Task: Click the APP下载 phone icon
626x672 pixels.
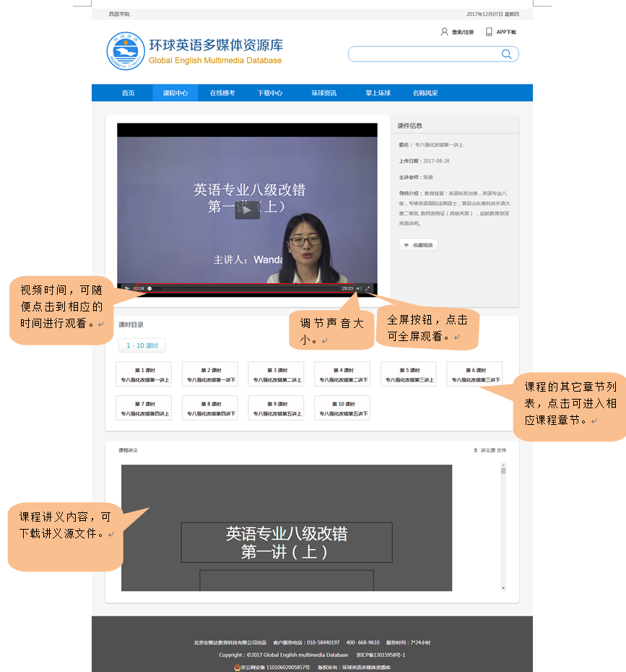Action: click(489, 32)
